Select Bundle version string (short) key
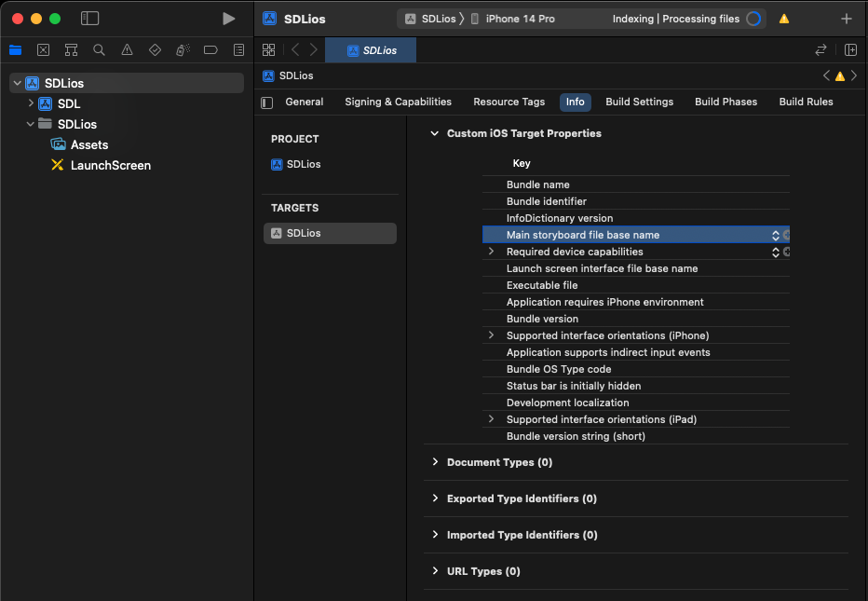868x601 pixels. [x=576, y=436]
